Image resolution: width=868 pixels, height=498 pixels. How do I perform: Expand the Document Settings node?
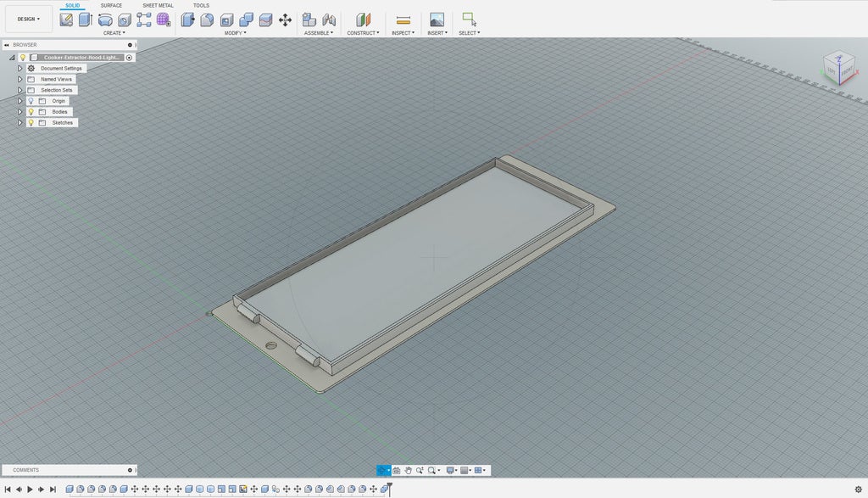coord(19,69)
